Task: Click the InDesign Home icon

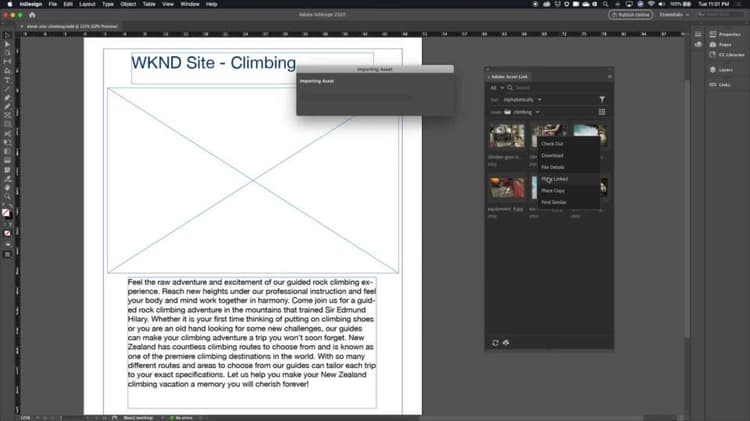Action: click(x=32, y=15)
